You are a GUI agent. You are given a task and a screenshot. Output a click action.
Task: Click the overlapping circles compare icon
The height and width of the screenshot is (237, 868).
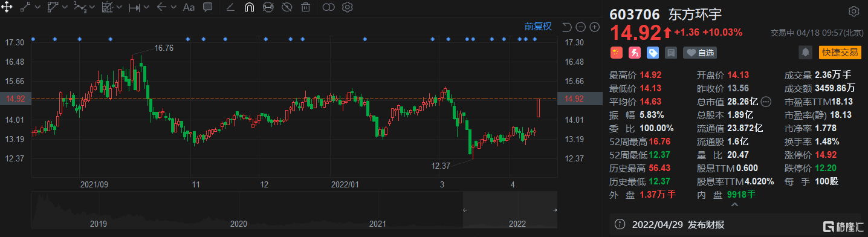pyautogui.click(x=328, y=7)
